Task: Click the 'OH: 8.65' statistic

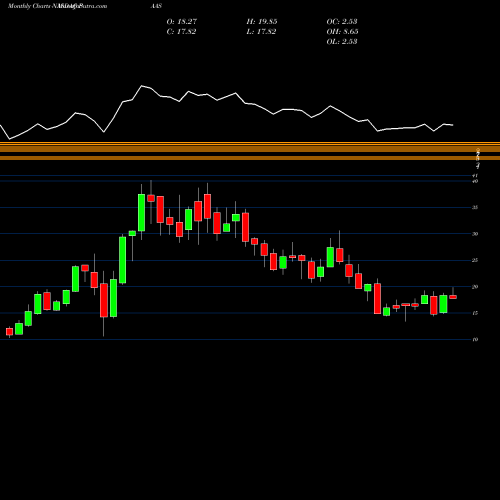Action: (342, 31)
